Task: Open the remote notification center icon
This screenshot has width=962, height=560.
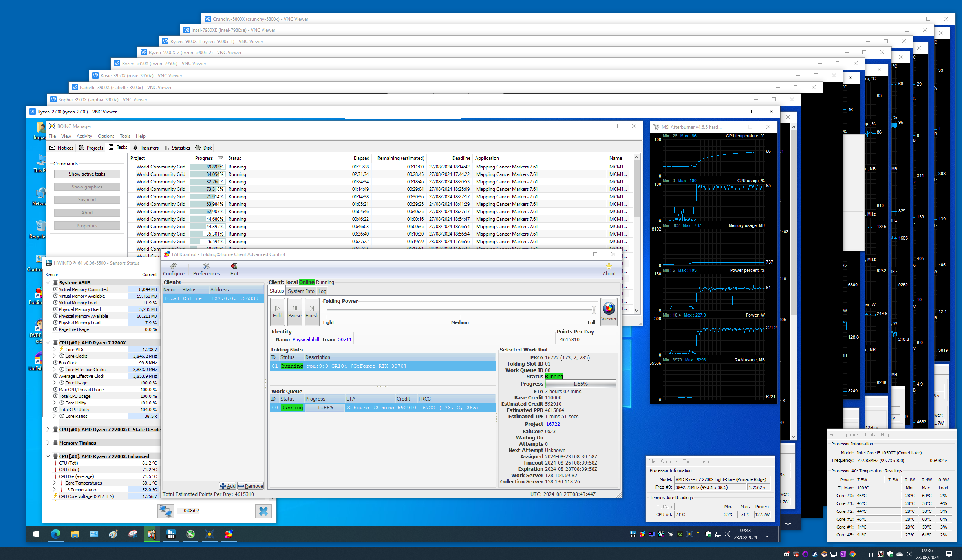Action: point(767,534)
